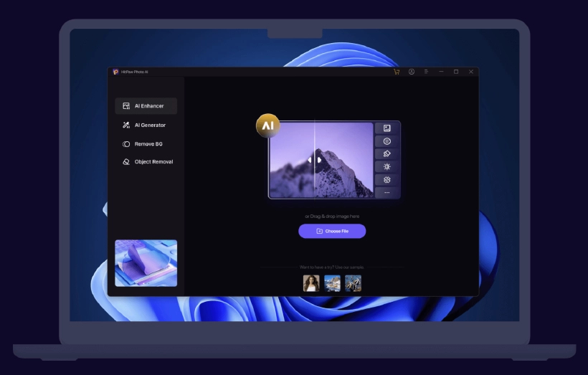The height and width of the screenshot is (375, 588).
Task: Click the AI Enhancer sidebar icon
Action: point(126,106)
